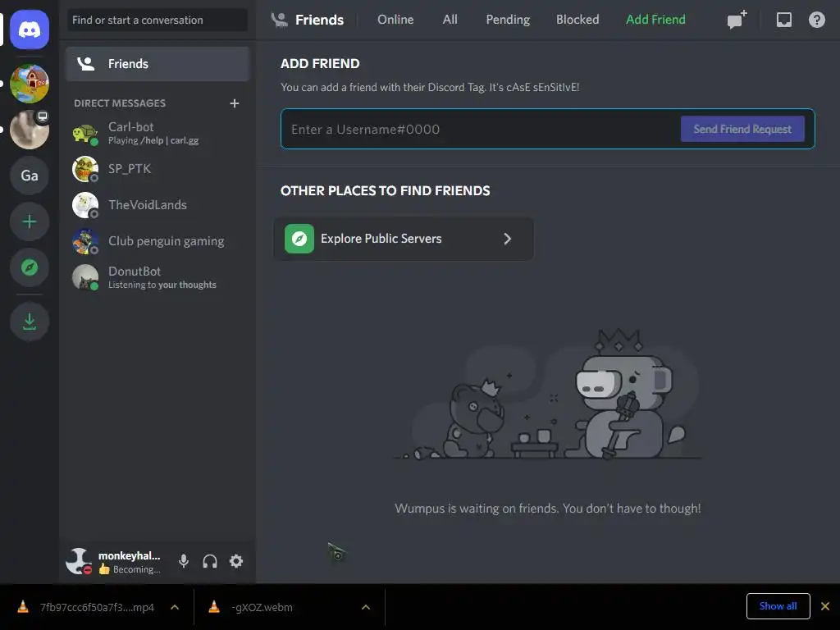Open the -gXOZ.webm download
The width and height of the screenshot is (840, 630).
coord(262,607)
